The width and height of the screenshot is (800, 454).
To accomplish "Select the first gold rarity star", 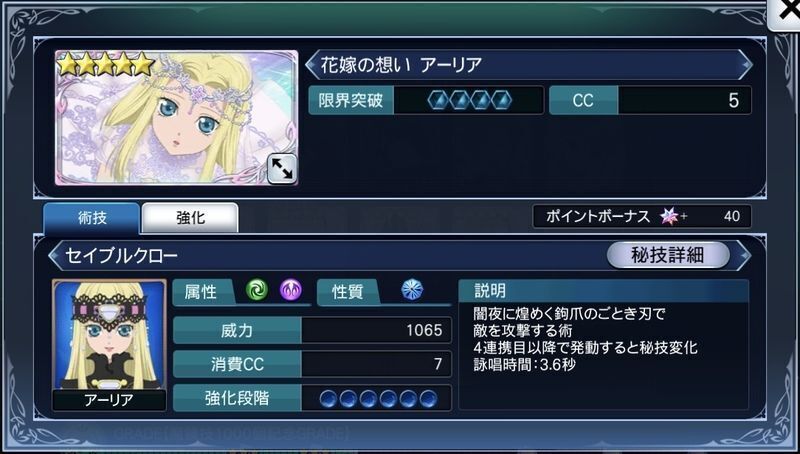I will (x=67, y=65).
